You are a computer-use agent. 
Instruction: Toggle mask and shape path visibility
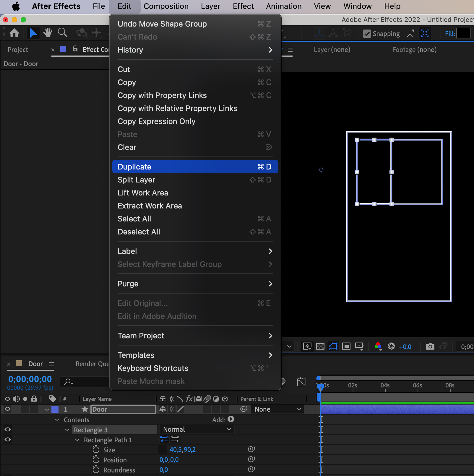pos(333,346)
